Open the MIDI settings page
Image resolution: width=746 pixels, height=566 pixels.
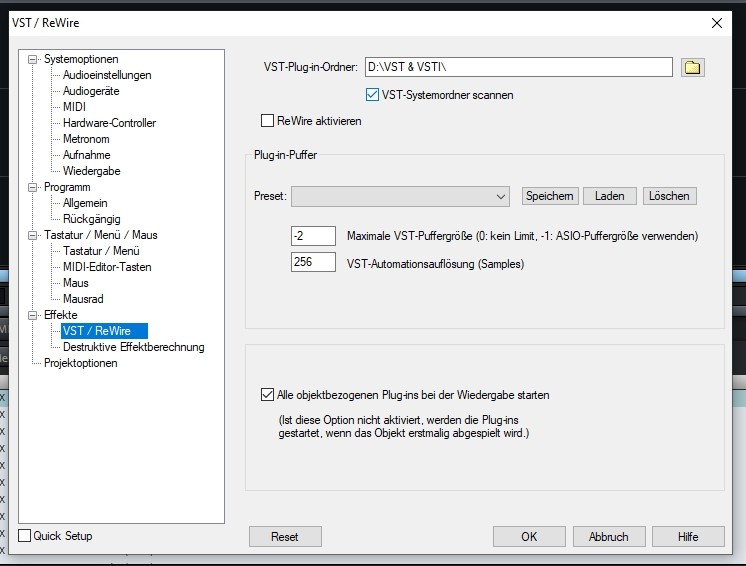tap(74, 107)
